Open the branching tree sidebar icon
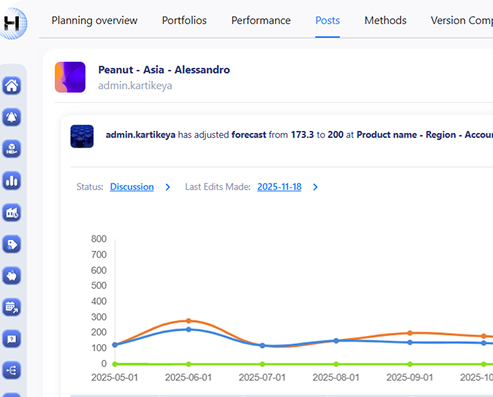This screenshot has height=397, width=493. pos(12,370)
